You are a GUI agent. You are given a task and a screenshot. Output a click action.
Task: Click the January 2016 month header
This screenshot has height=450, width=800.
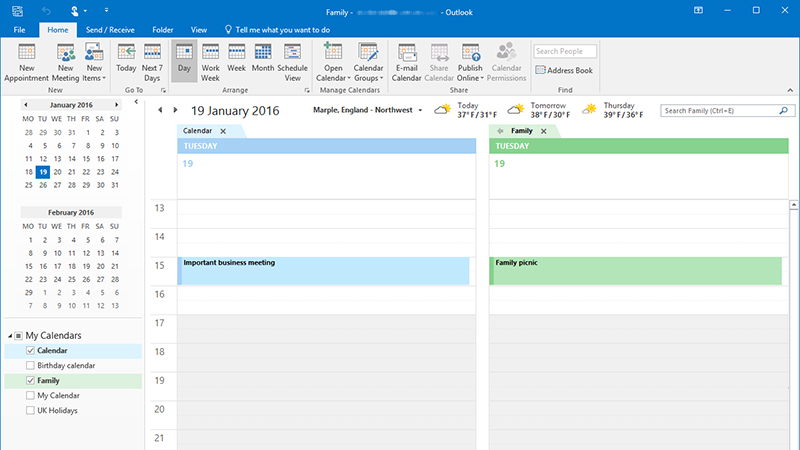point(71,105)
